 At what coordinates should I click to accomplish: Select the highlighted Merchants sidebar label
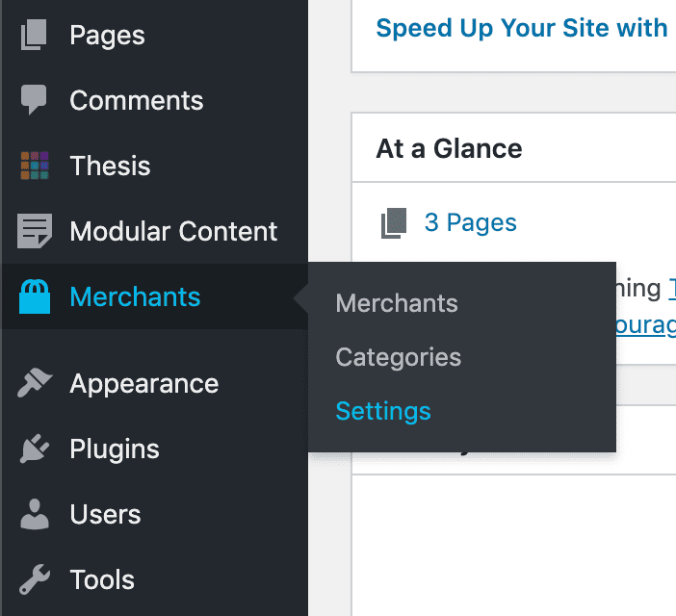135,296
